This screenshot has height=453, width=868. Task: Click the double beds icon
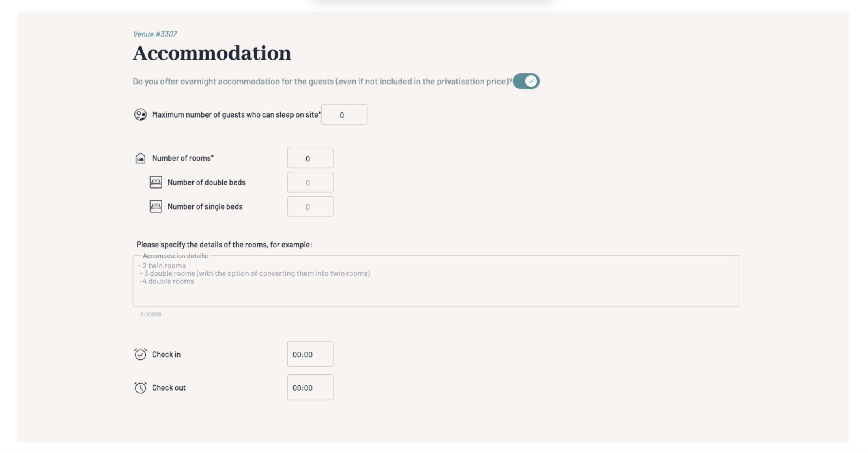coord(156,182)
